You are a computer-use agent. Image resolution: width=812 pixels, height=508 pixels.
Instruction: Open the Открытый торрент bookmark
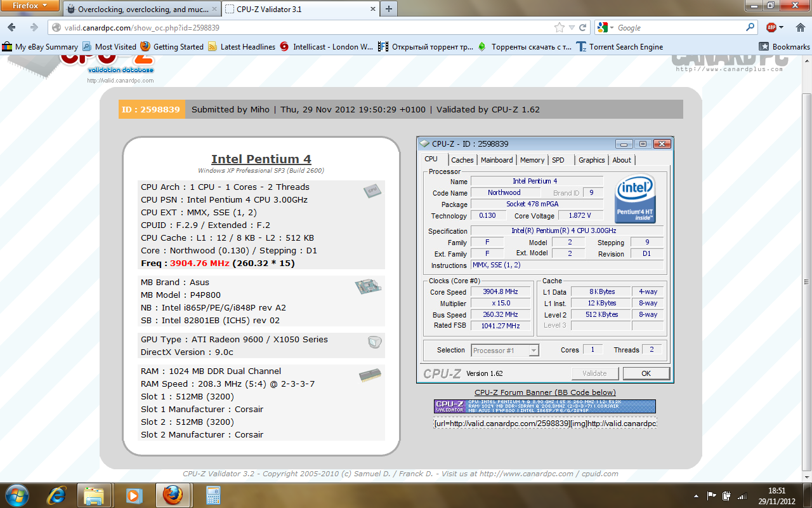click(426, 47)
